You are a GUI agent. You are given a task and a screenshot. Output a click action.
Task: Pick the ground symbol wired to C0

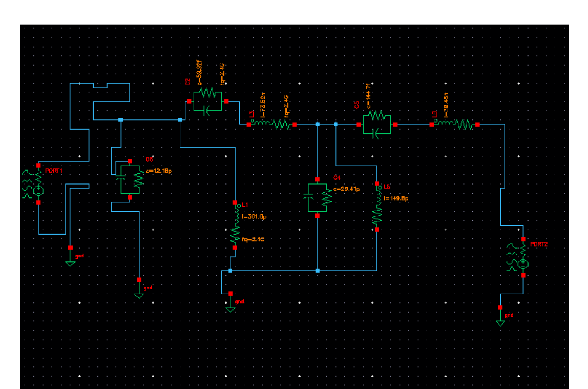[139, 289]
